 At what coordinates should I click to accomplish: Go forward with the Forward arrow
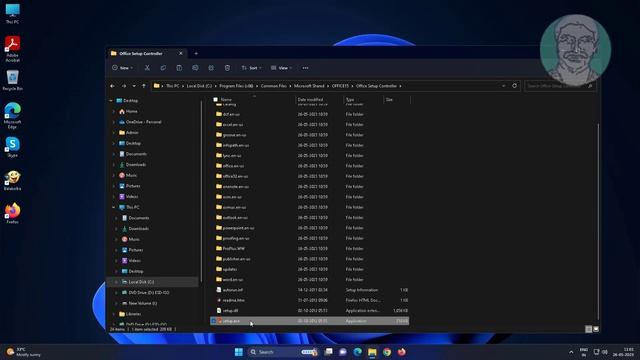(123, 86)
